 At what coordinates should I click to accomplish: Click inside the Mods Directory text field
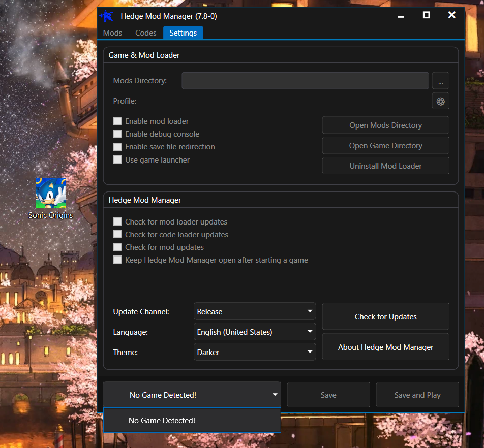coord(305,80)
